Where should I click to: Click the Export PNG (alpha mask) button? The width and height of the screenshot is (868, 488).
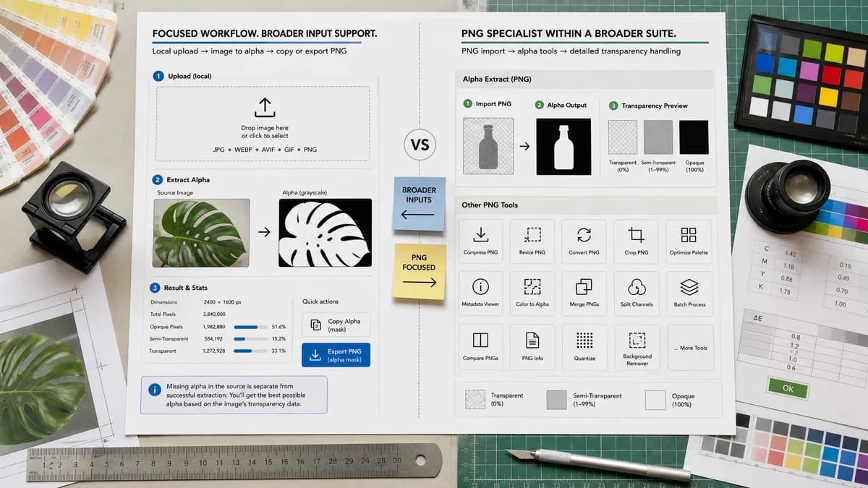336,355
